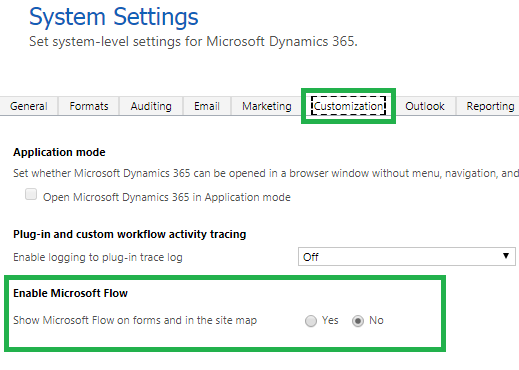The image size is (519, 370).
Task: Select No for Show Microsoft Flow
Action: (x=358, y=321)
